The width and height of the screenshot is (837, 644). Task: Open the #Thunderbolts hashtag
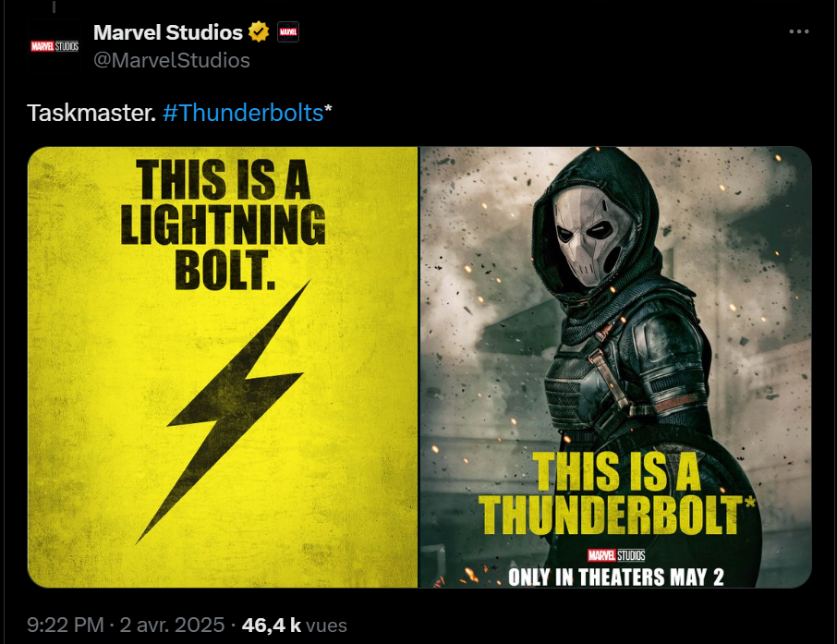pyautogui.click(x=243, y=113)
